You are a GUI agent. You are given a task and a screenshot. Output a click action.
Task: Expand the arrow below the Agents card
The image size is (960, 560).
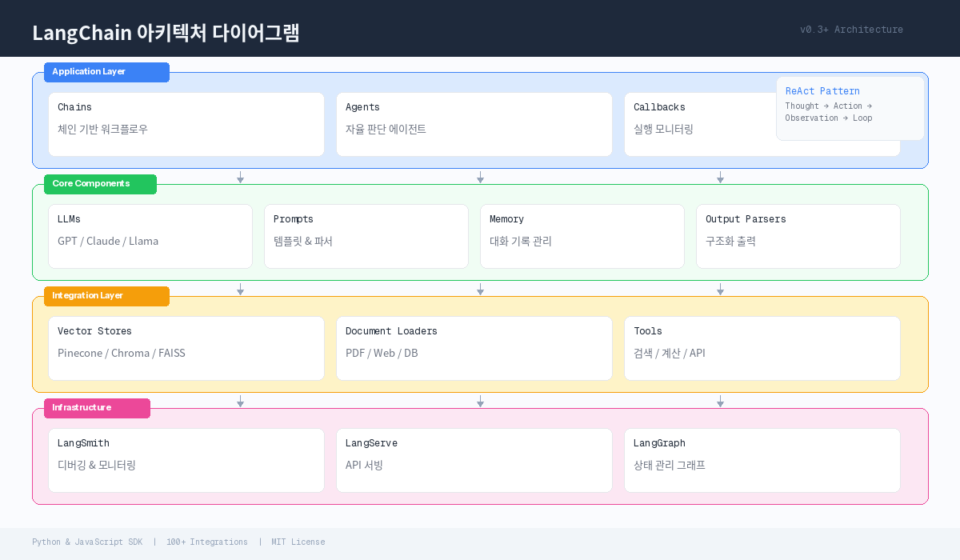[480, 178]
